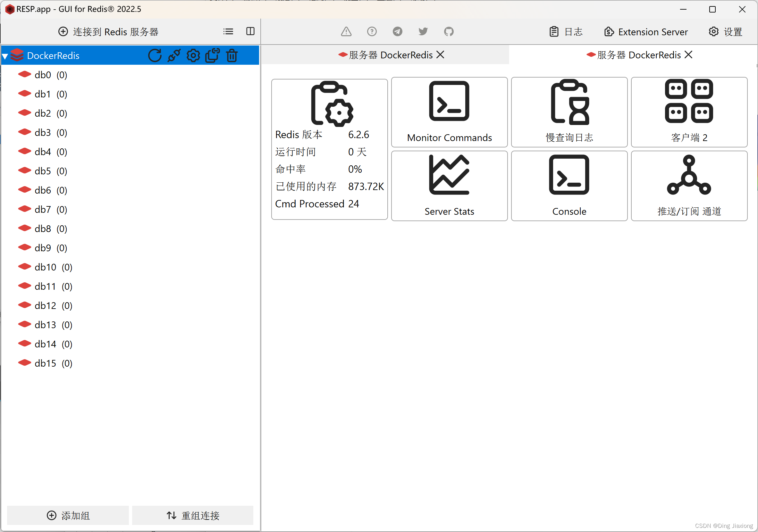Open 推送/订阅 通道 pub/sub tile
Screen dimensions: 758x532
click(x=689, y=186)
